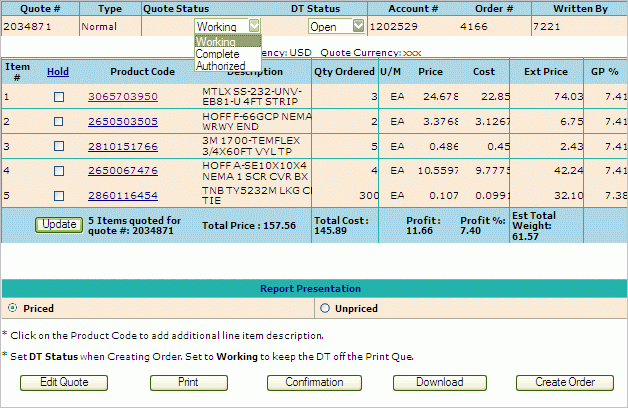The width and height of the screenshot is (628, 408).
Task: Mark item 5 as on Hold
Action: [58, 196]
